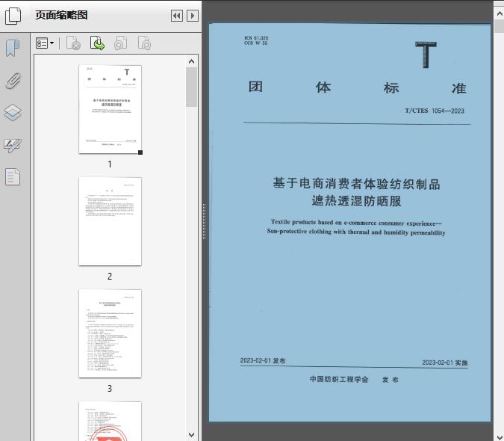Select page 1 thumbnail

pos(110,109)
